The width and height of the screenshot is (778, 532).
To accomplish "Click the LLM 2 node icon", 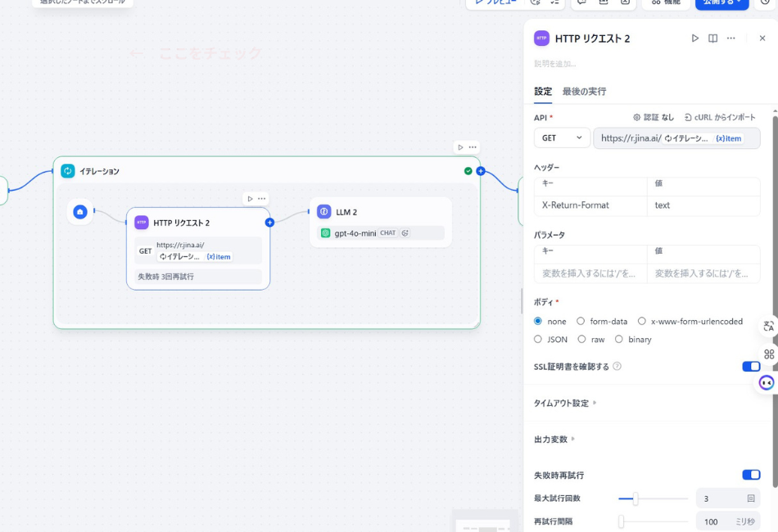I will [x=324, y=212].
